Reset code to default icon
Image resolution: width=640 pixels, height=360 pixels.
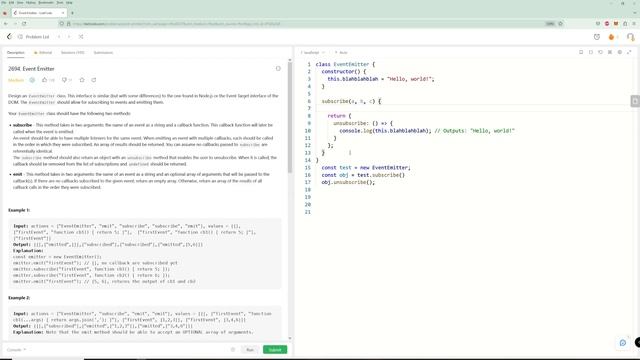coord(600,52)
